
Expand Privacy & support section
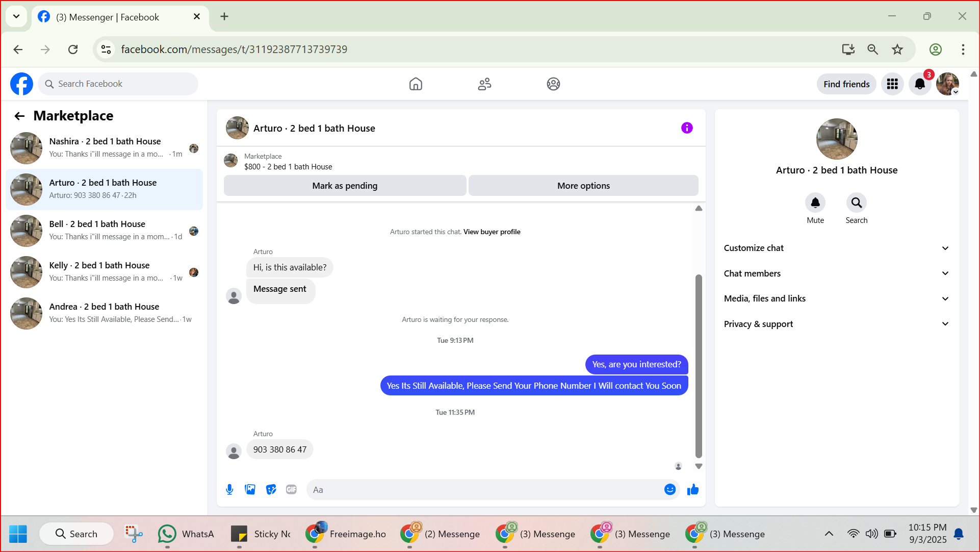837,324
